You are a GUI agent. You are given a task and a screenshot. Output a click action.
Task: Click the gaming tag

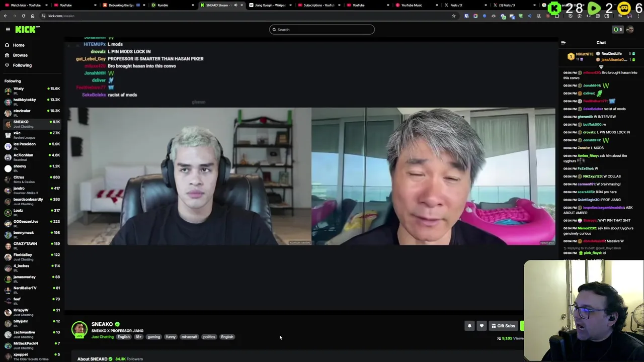pyautogui.click(x=153, y=337)
